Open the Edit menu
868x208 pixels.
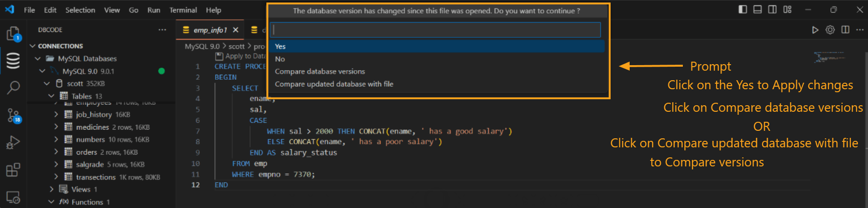tap(50, 10)
